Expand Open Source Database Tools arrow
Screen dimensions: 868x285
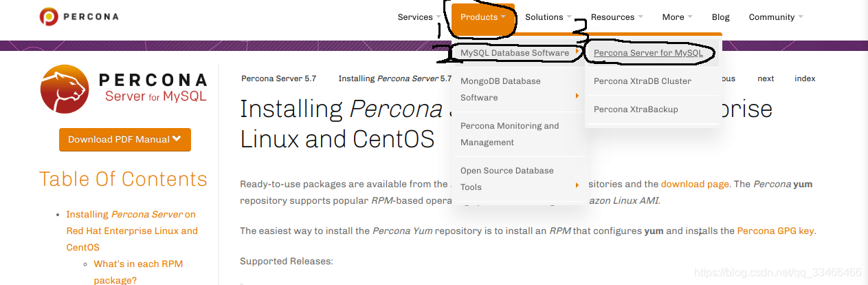tap(577, 185)
